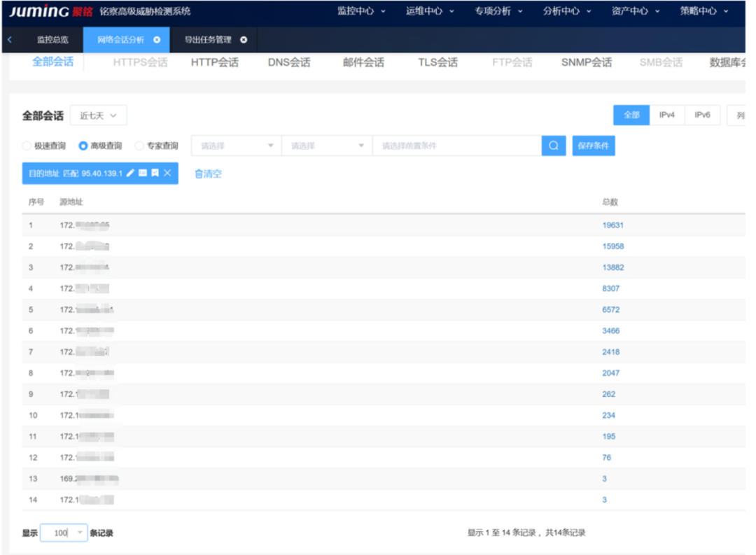This screenshot has height=555, width=756.
Task: Click the card icon in filter tag
Action: click(x=143, y=173)
